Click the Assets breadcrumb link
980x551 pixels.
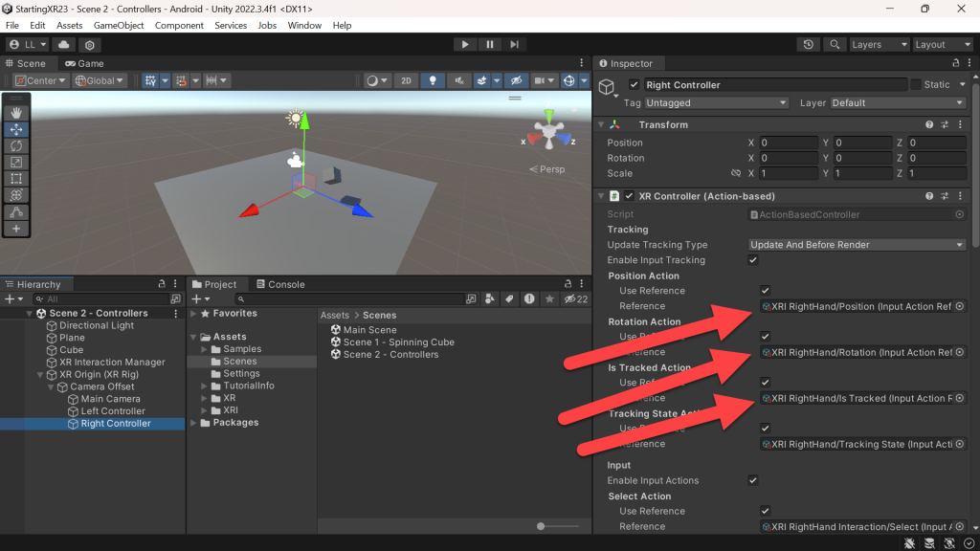pos(335,316)
